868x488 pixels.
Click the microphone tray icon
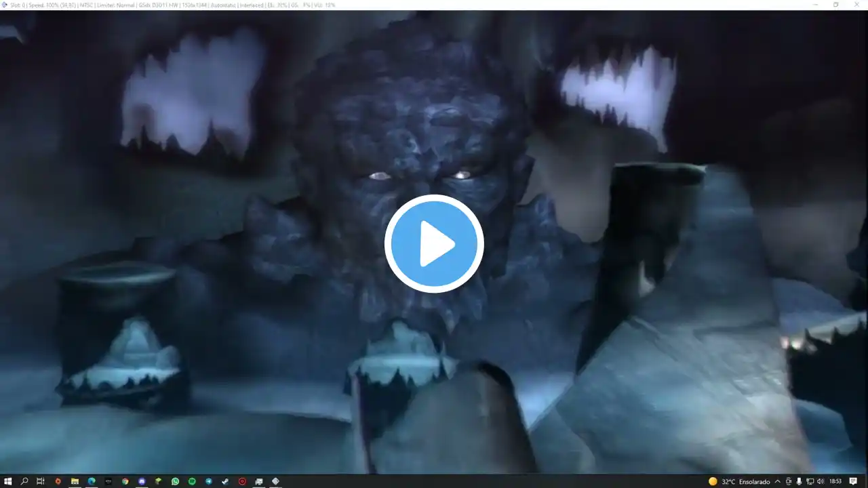(799, 481)
